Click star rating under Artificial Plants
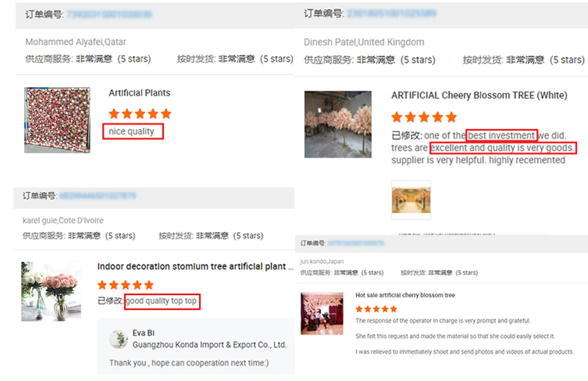This screenshot has height=381, width=588. point(140,114)
